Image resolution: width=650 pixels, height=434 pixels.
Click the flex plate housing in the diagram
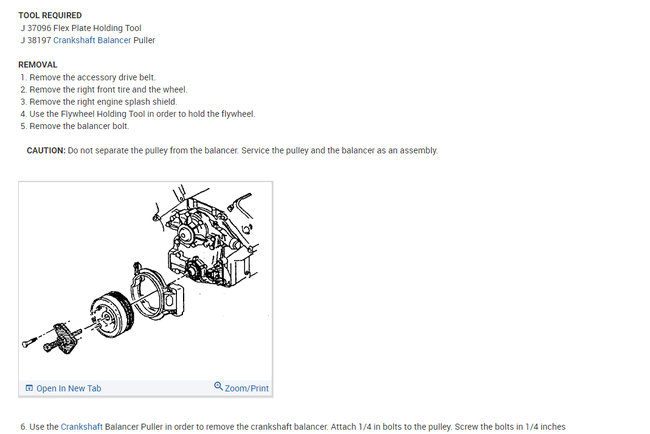158,292
